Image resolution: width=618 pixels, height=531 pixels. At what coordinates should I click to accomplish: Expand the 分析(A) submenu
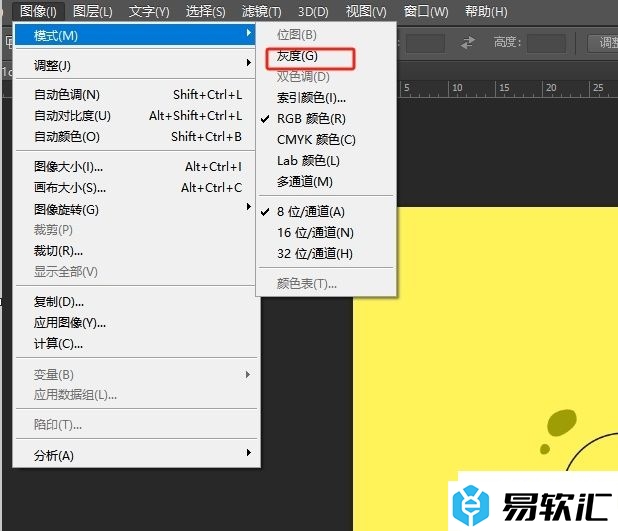135,455
